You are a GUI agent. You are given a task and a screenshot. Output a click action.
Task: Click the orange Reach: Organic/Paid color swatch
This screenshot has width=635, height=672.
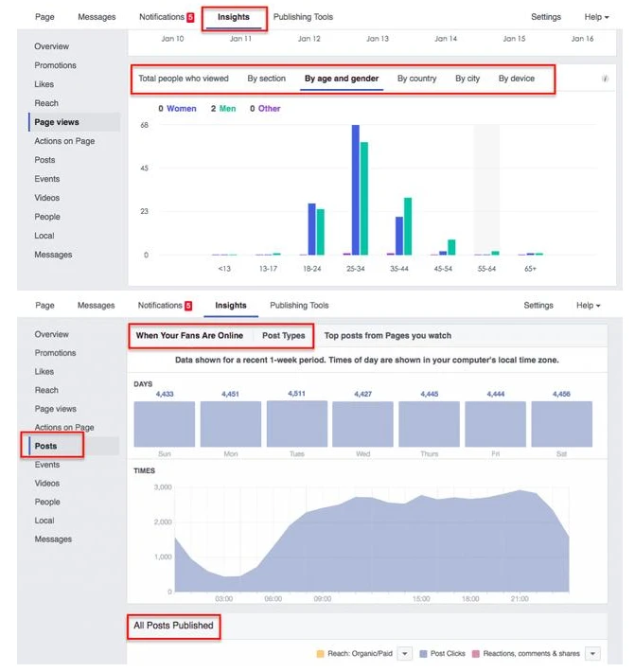[320, 654]
